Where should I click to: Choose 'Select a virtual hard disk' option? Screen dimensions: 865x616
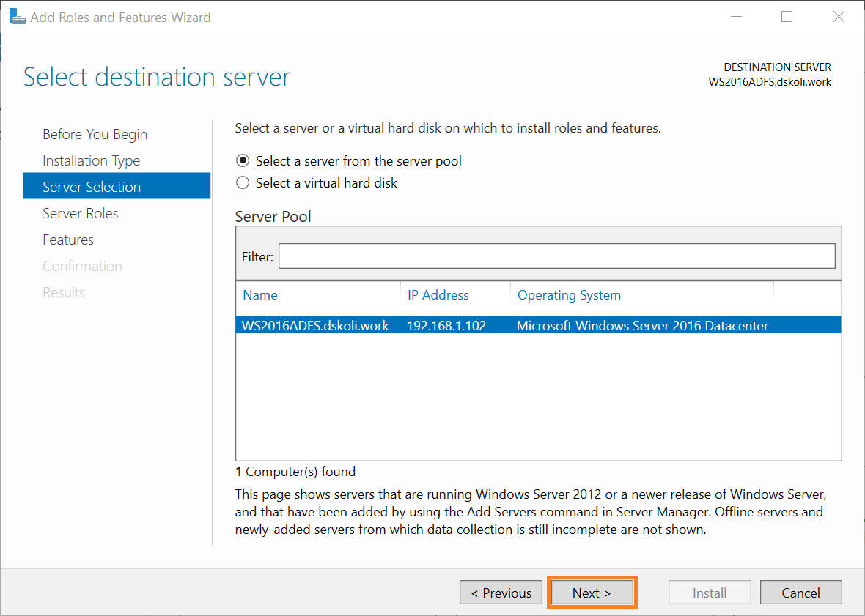coord(317,183)
